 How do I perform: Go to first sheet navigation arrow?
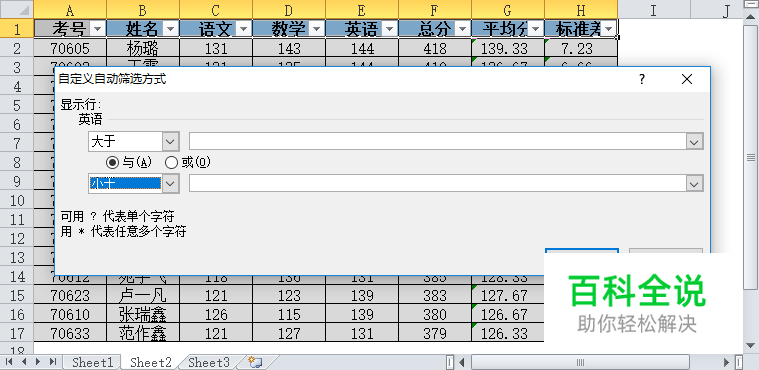pyautogui.click(x=9, y=362)
